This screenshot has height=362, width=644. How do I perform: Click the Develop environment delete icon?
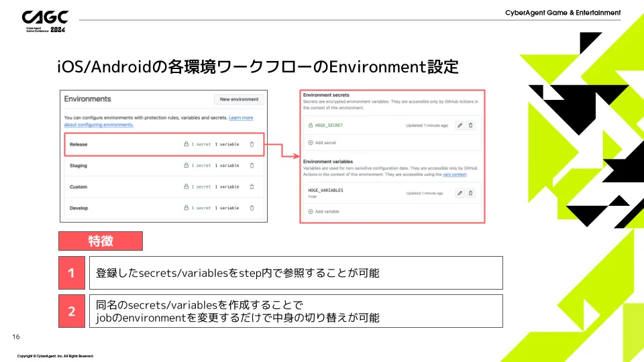point(252,208)
